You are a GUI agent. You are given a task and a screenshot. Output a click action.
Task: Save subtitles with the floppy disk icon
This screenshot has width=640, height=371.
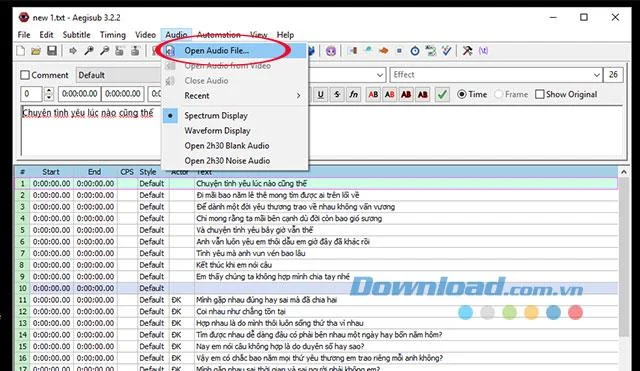pyautogui.click(x=52, y=51)
